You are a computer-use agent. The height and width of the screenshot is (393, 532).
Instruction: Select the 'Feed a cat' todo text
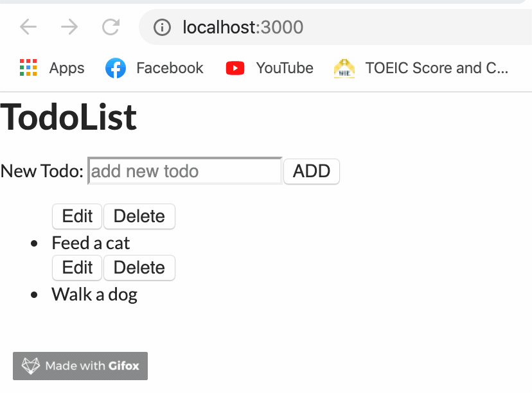pyautogui.click(x=90, y=243)
